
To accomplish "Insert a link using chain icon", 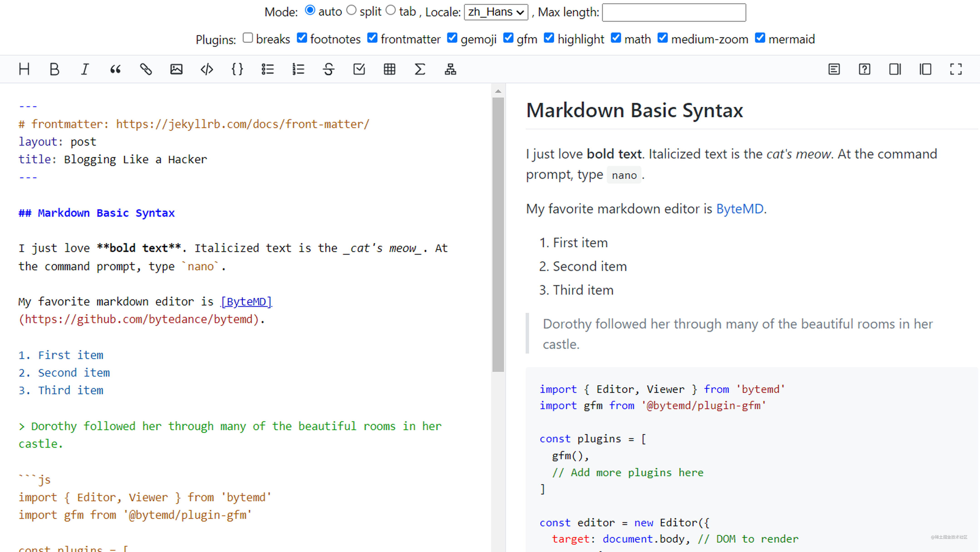I will coord(146,69).
